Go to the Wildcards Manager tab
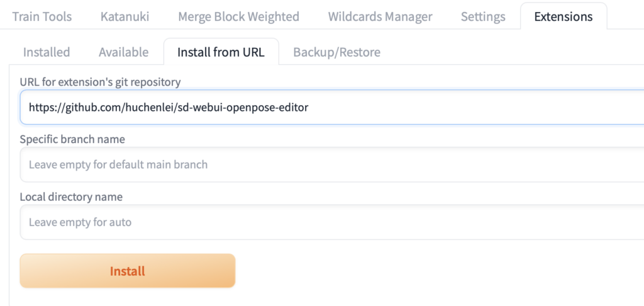This screenshot has width=644, height=306. point(380,16)
